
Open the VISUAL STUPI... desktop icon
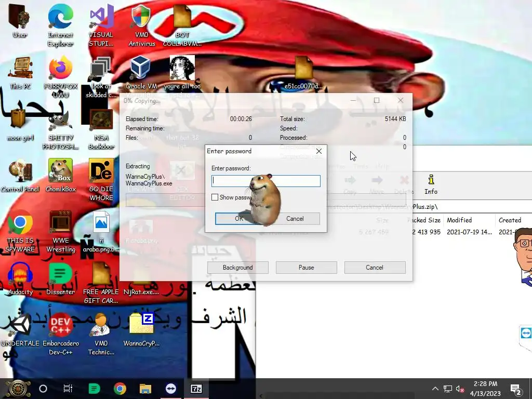point(101,24)
